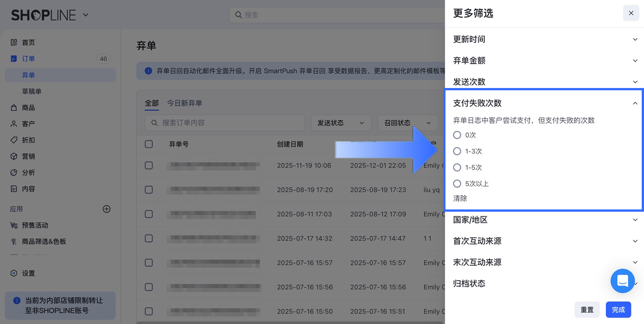Click the date 2025-08-12 17:09
This screenshot has height=324, width=644.
[x=378, y=214]
